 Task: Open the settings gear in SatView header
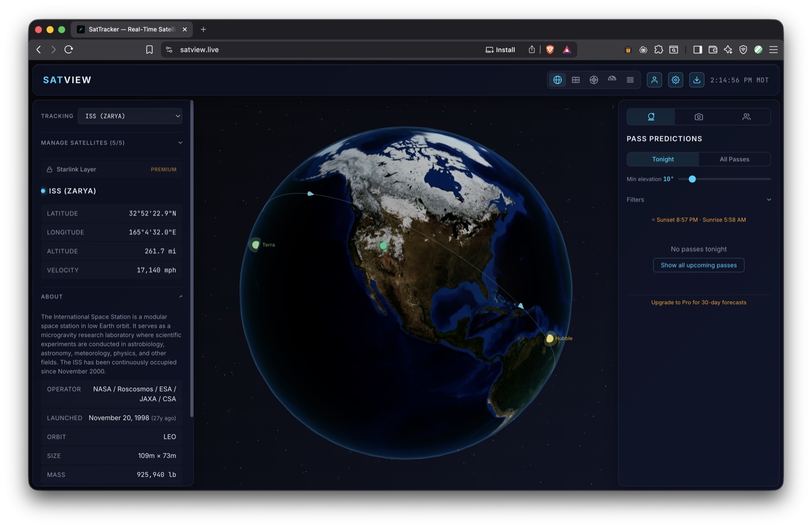point(675,80)
